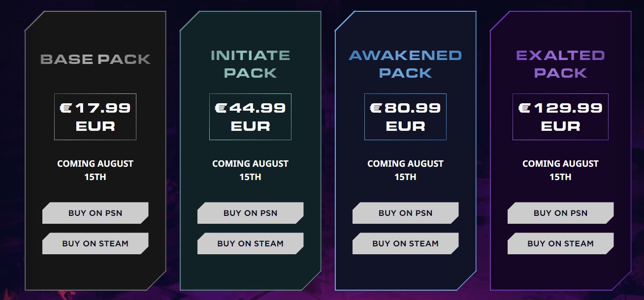Click the €17.99 EUR price box

click(x=95, y=117)
